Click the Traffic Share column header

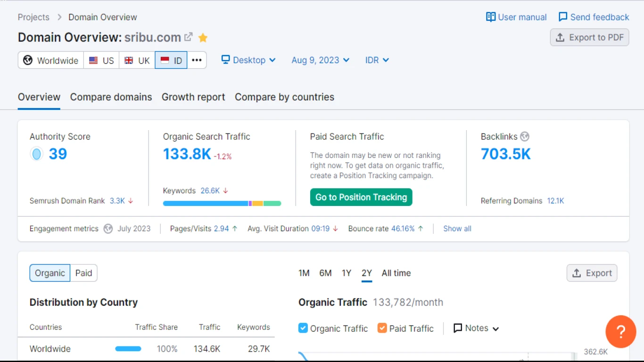tap(156, 327)
